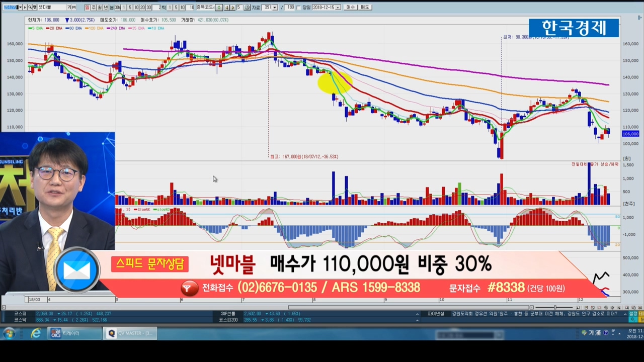
Task: Click the magnifier stock search icon
Action: pos(30,8)
